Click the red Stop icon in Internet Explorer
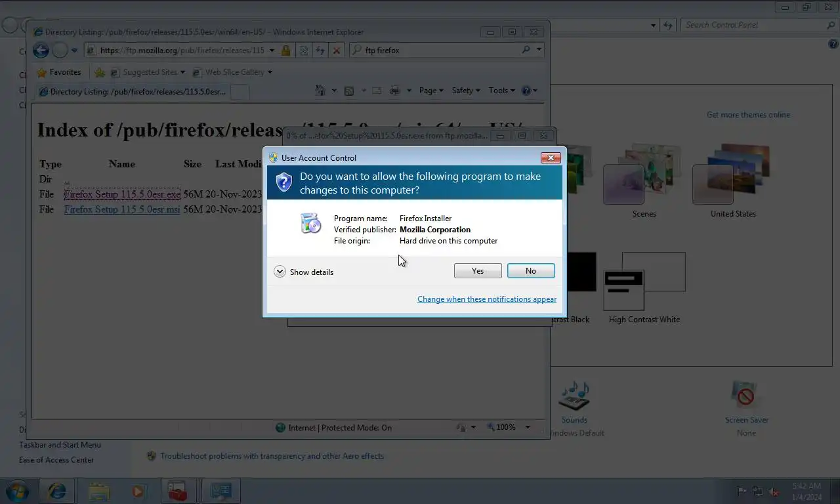840x504 pixels. [337, 50]
